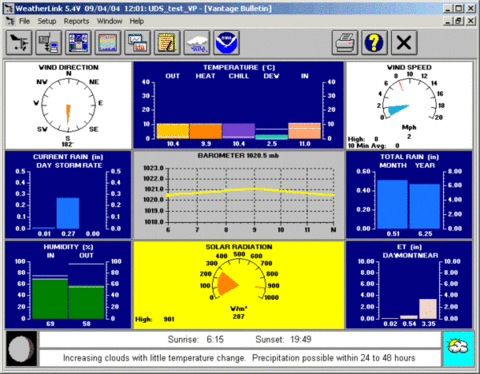The height and width of the screenshot is (374, 480).
Task: Open the plot windows toolbar icon
Action: (137, 42)
